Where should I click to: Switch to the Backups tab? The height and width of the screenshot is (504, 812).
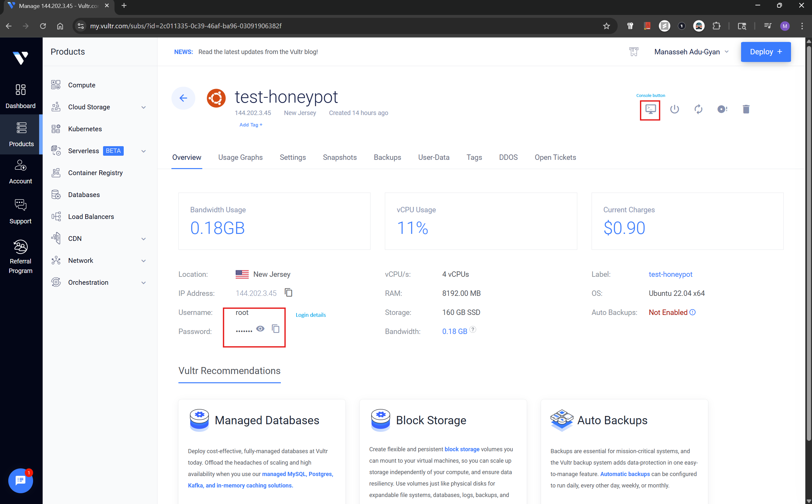[x=387, y=157]
